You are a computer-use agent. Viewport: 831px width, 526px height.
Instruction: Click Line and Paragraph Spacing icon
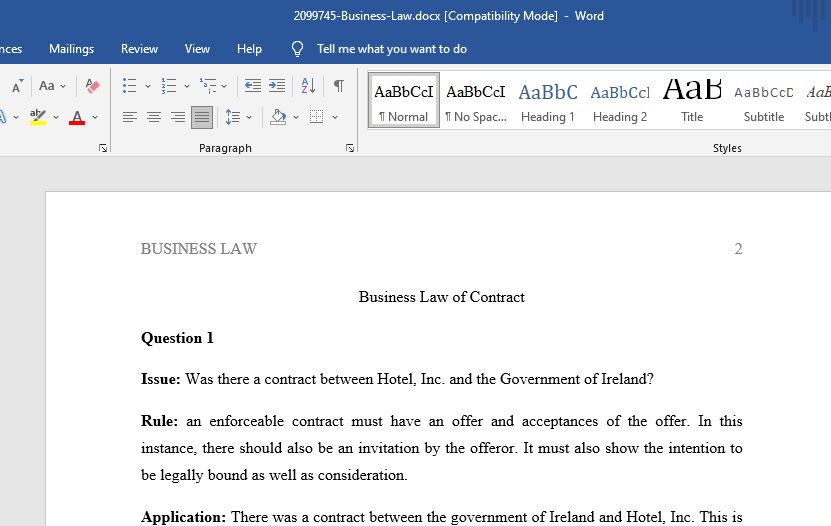(x=232, y=117)
